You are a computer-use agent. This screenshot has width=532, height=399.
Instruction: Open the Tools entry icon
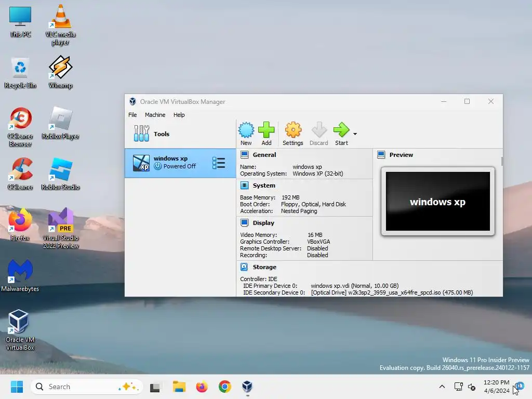point(141,134)
